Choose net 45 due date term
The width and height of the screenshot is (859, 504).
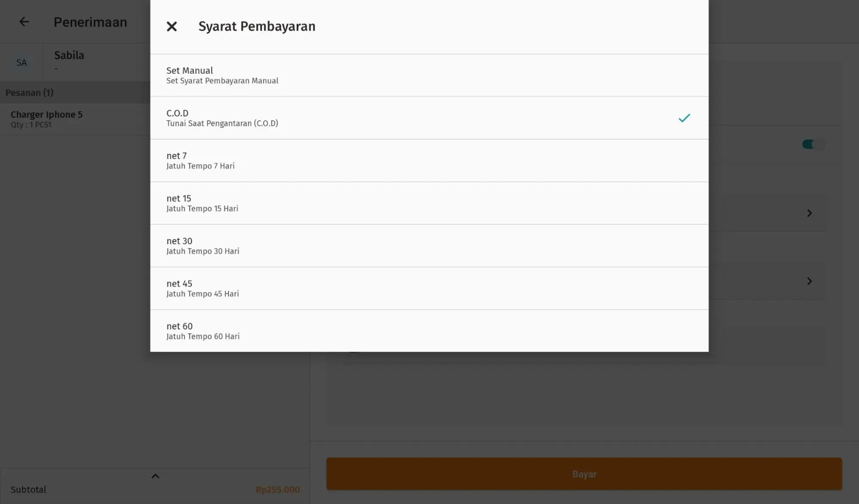click(429, 288)
